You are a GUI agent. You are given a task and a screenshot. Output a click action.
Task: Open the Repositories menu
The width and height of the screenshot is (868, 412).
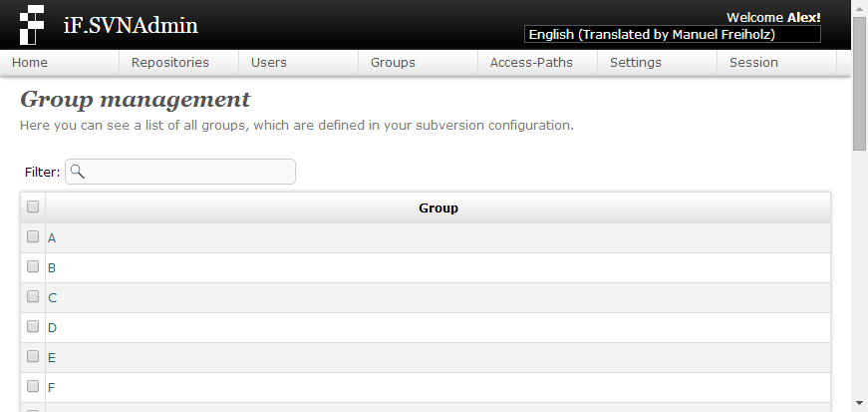178,63
